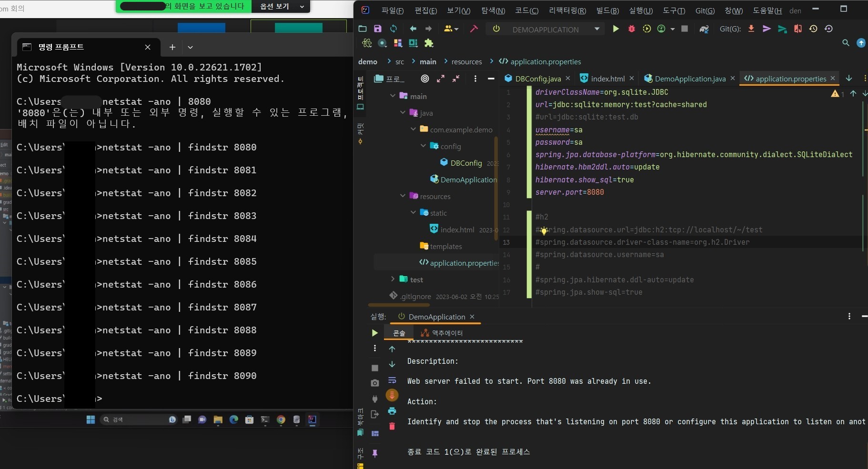Image resolution: width=868 pixels, height=469 pixels.
Task: Click the blue update arrow circle icon
Action: click(x=861, y=43)
